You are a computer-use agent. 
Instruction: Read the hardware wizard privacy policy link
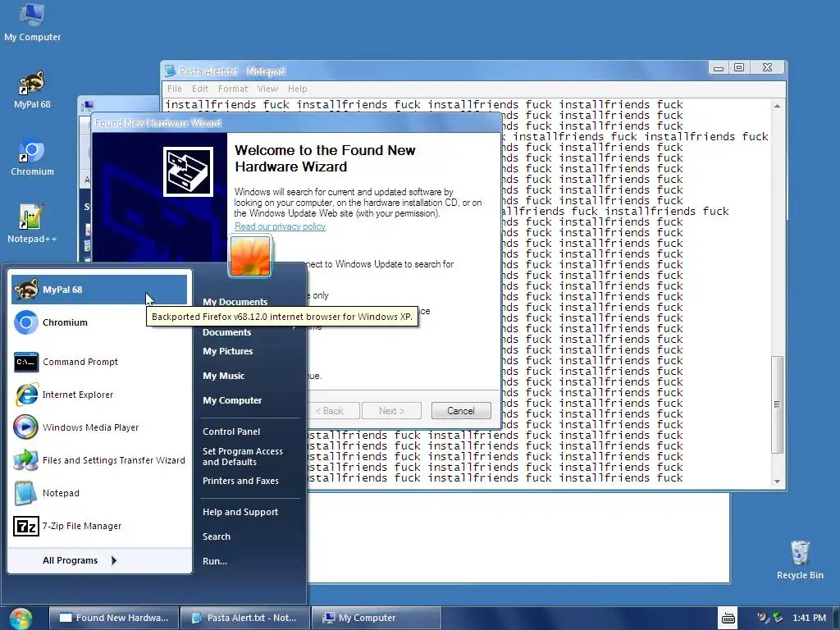coord(280,226)
